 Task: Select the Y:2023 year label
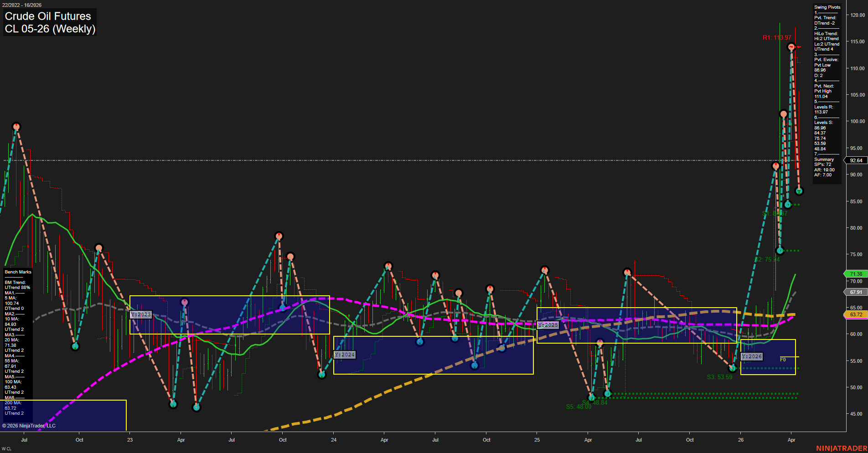pyautogui.click(x=140, y=314)
